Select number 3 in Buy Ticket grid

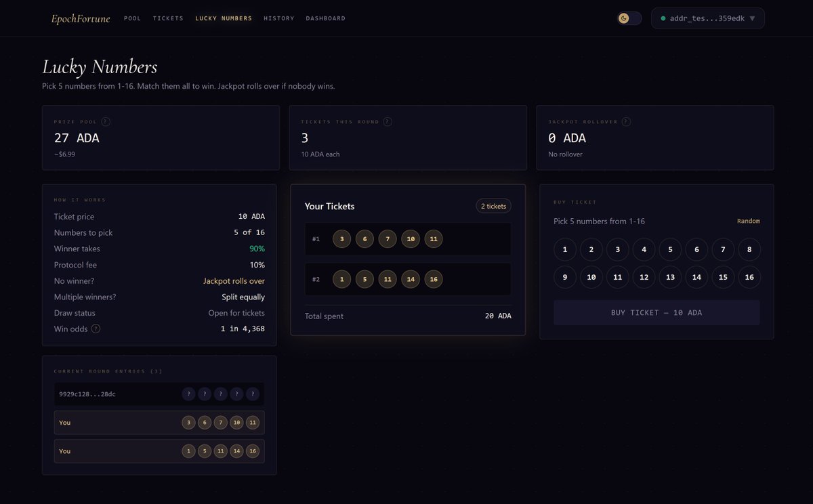click(618, 250)
